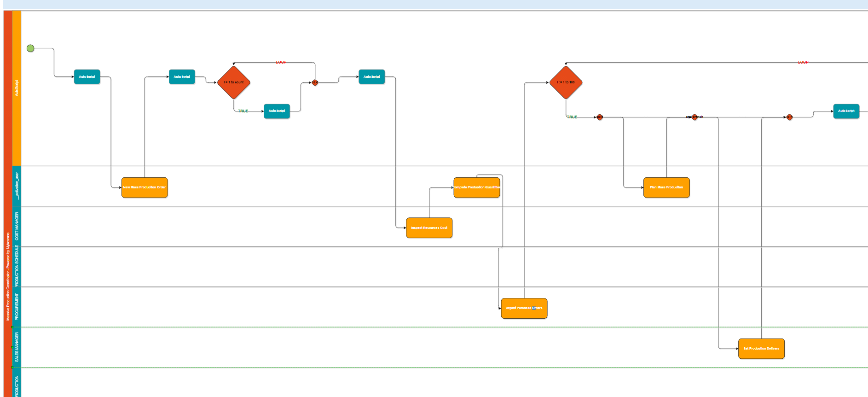Click the TRUE label under 'i := 1 to 100'
The image size is (868, 397).
572,117
